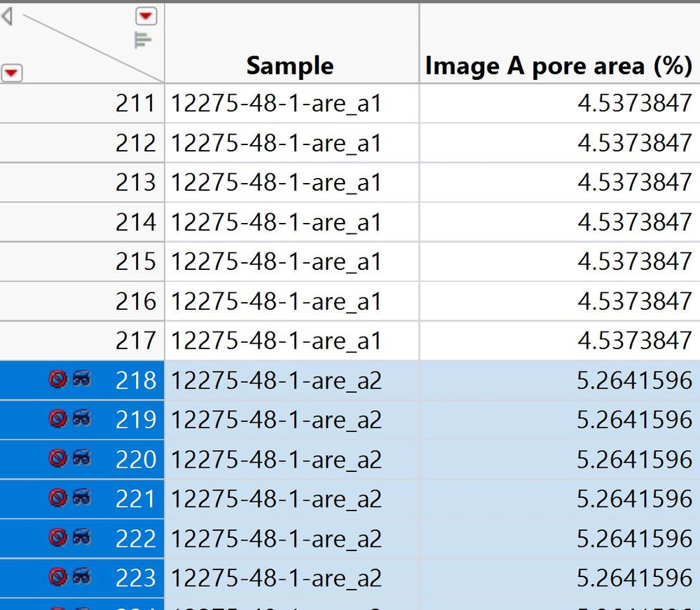Click Sample cell in row 216
Viewport: 700px width, 610px height.
291,301
